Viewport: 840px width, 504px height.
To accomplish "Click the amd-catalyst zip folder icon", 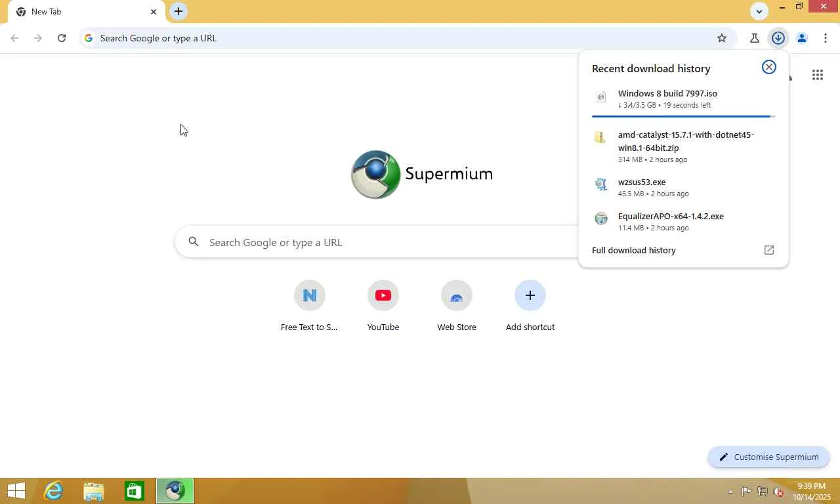I will [600, 137].
